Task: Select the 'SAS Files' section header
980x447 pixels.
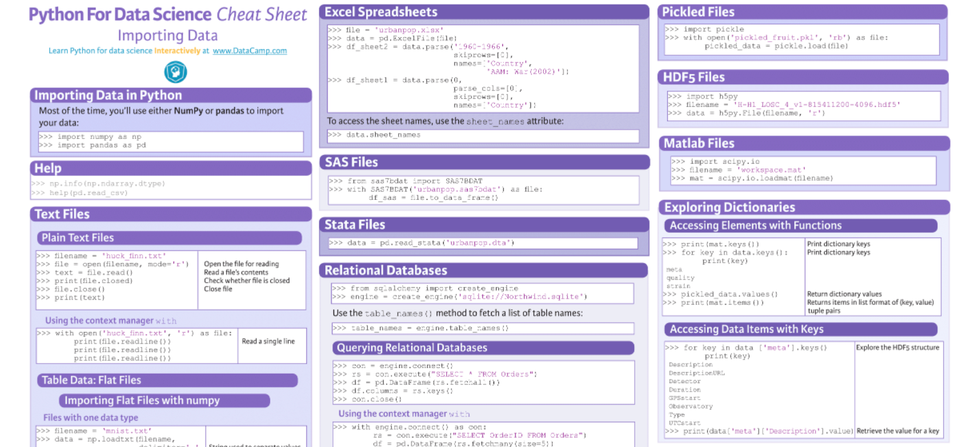Action: [484, 162]
